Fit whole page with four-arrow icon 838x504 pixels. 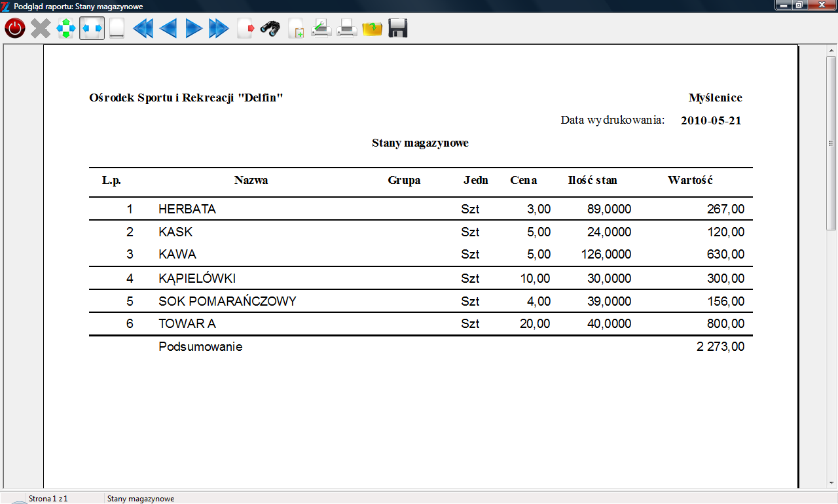(66, 28)
